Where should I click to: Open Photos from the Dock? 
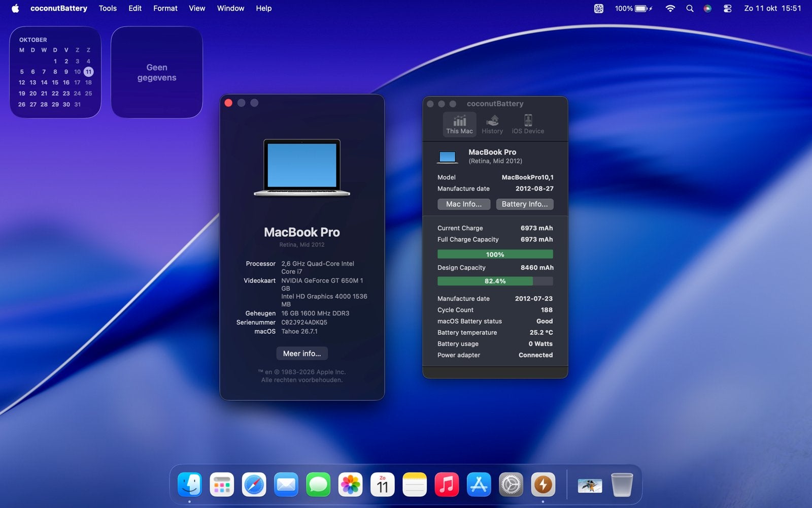click(x=350, y=485)
